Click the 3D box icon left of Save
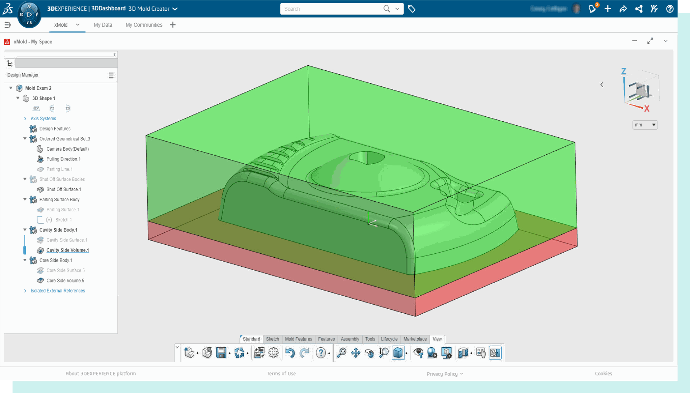The image size is (690, 394). click(207, 353)
